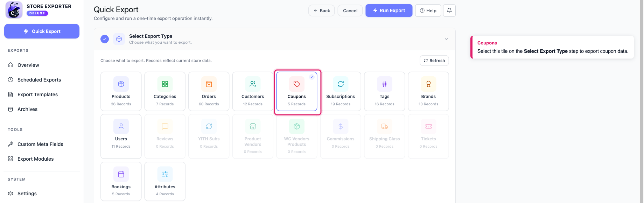This screenshot has height=203, width=644.
Task: Click the Archives box icon
Action: (10, 109)
